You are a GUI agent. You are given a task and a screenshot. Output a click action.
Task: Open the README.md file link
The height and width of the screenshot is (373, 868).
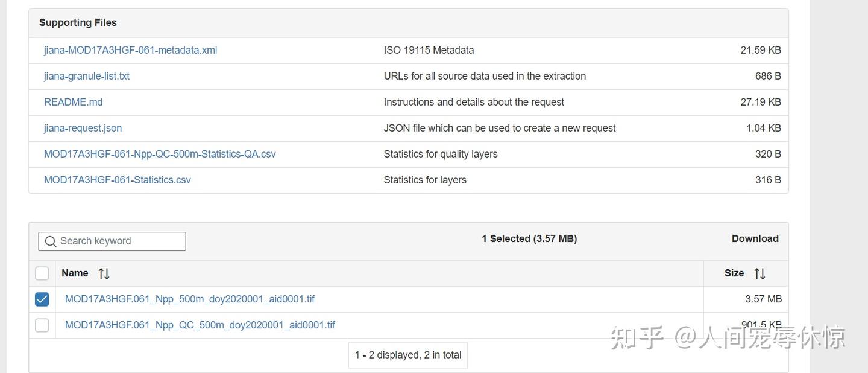click(73, 103)
